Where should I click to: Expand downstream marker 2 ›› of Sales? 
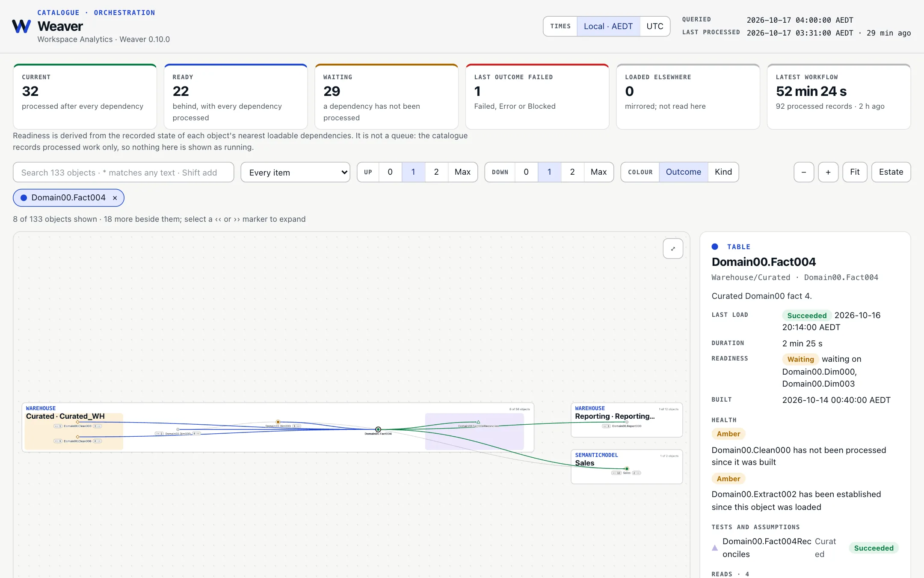coord(637,473)
